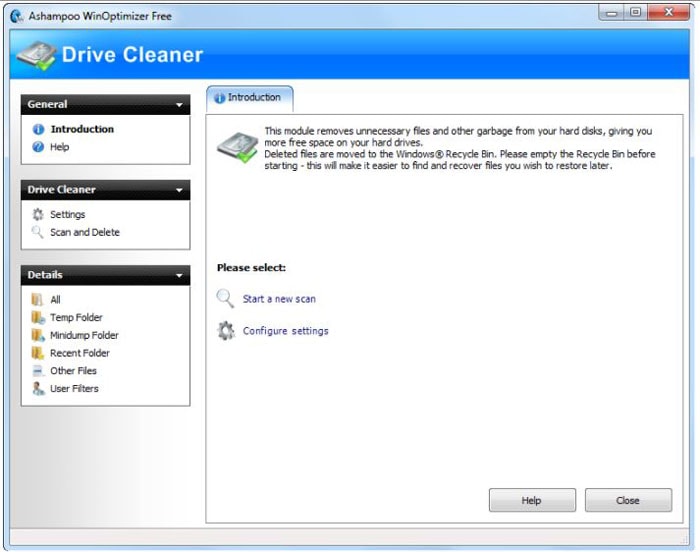Click the Ashampoo app icon in title bar
Image resolution: width=700 pixels, height=552 pixels.
point(17,16)
